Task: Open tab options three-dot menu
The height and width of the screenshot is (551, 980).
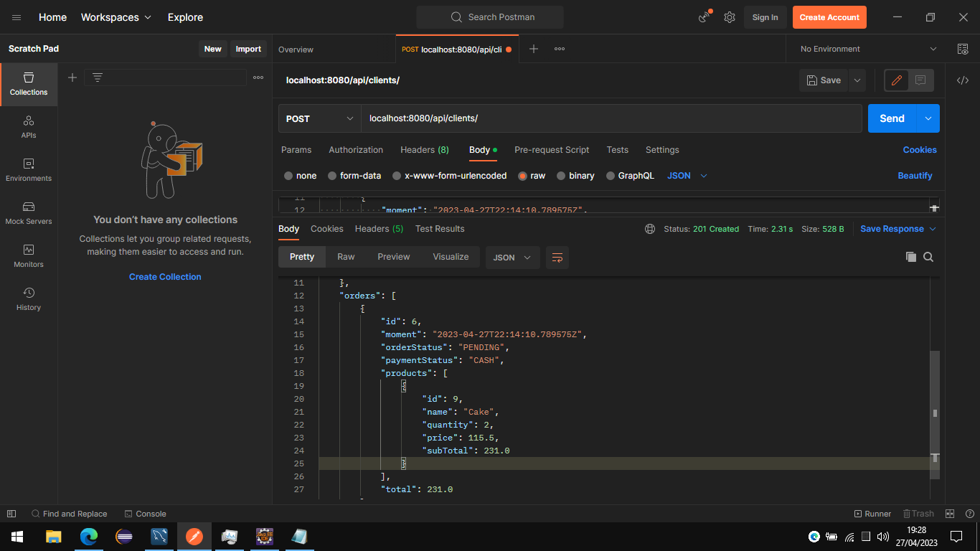Action: (560, 49)
